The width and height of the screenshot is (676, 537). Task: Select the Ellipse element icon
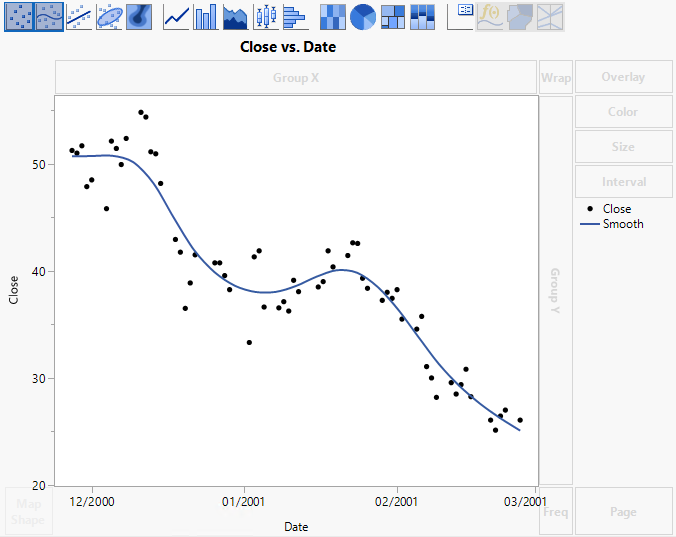click(x=109, y=17)
